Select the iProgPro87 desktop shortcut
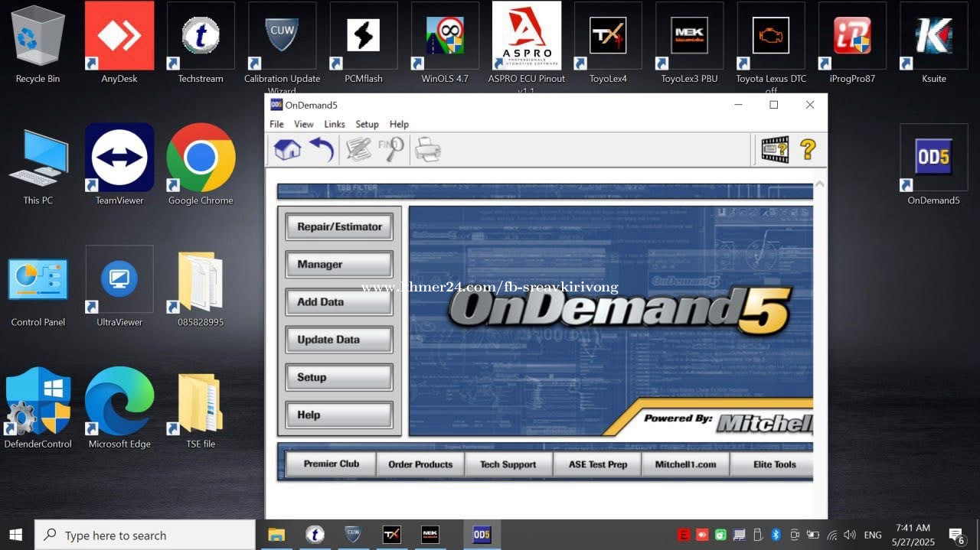The image size is (980, 550). click(852, 44)
